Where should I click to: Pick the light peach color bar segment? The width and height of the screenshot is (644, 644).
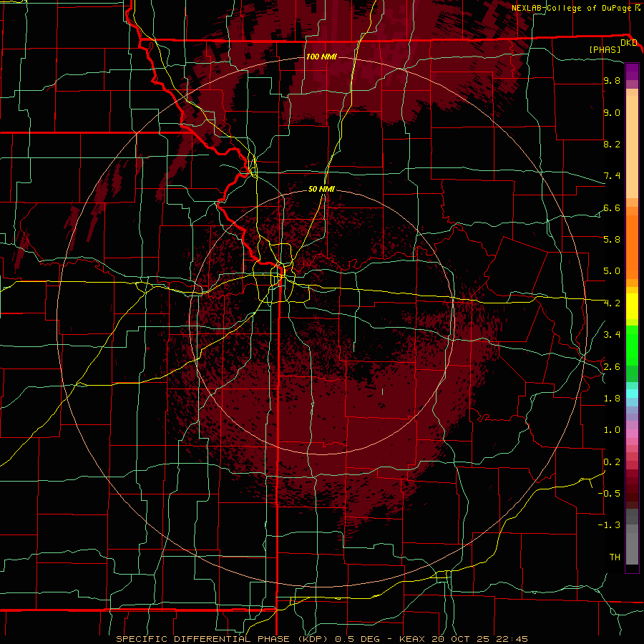pos(632,147)
